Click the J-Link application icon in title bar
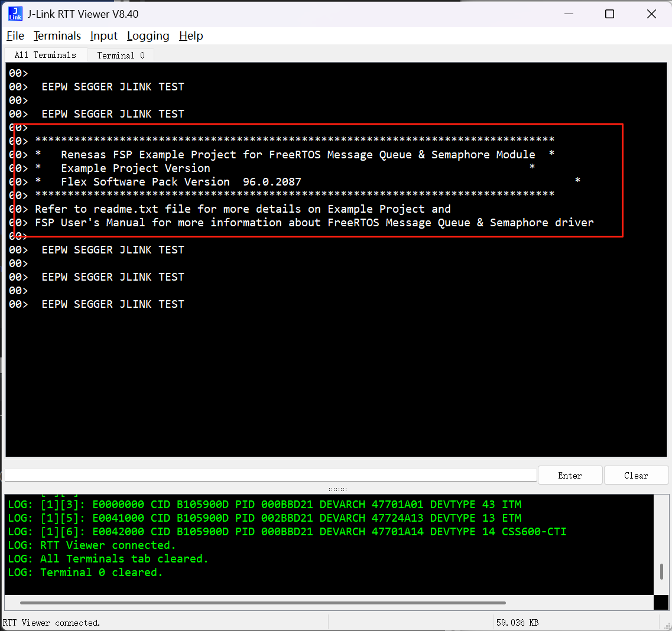672x631 pixels. pyautogui.click(x=15, y=14)
